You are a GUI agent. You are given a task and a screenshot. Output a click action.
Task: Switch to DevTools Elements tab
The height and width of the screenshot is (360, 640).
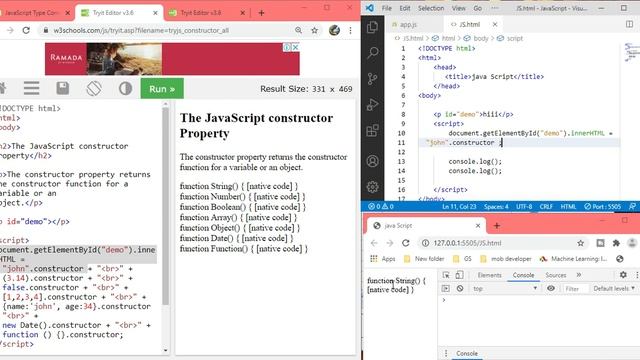click(489, 275)
